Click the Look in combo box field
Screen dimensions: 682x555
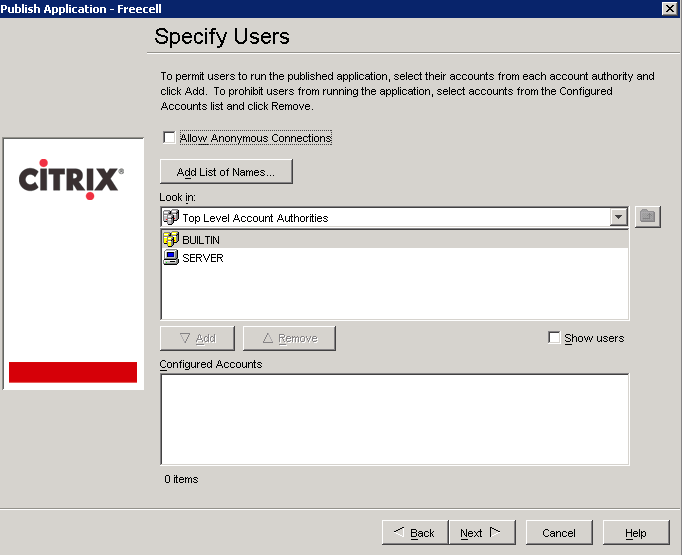394,217
